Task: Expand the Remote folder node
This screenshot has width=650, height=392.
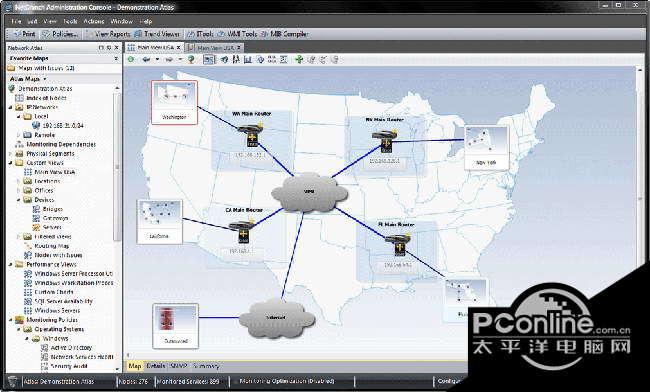Action: pos(19,135)
